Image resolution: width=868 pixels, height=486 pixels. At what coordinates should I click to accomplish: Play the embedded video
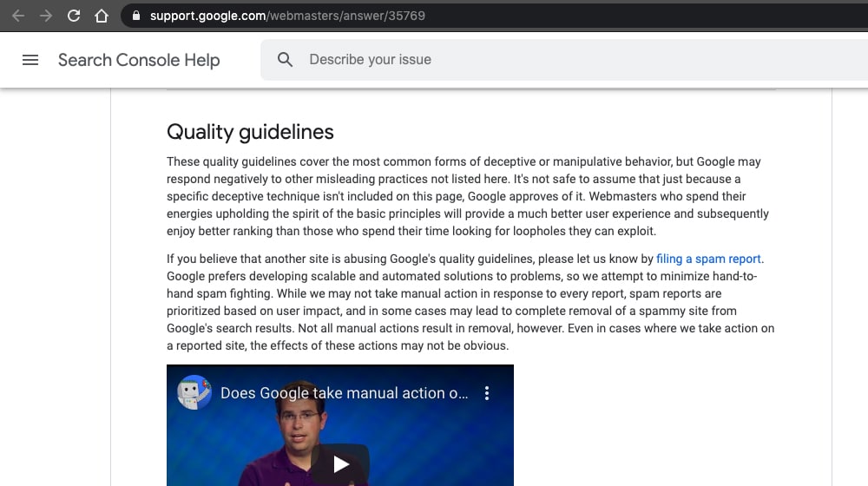340,463
